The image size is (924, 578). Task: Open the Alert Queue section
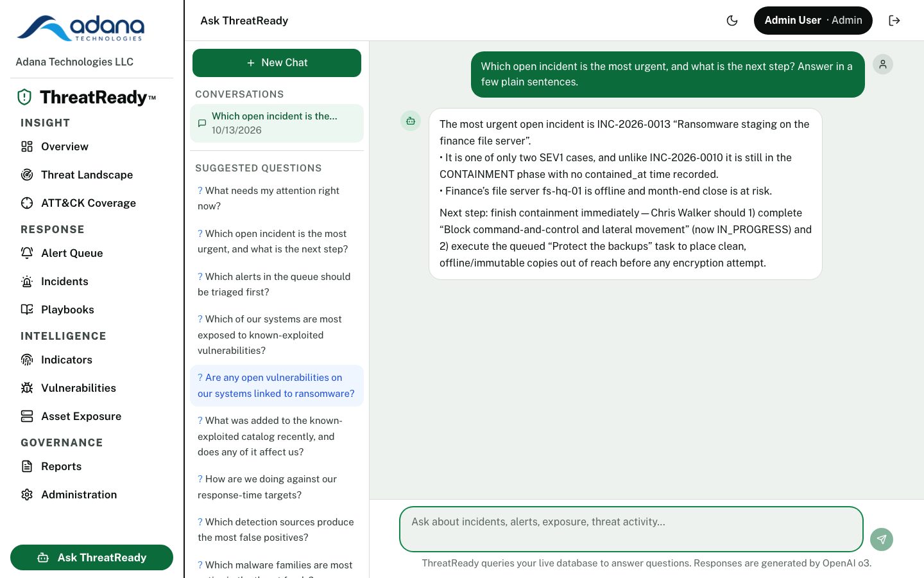(92, 253)
